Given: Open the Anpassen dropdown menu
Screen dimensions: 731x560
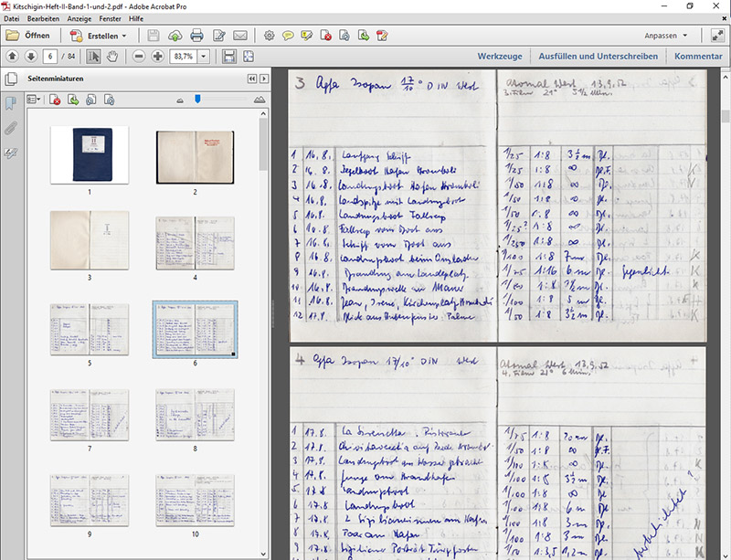Looking at the screenshot, I should point(665,36).
